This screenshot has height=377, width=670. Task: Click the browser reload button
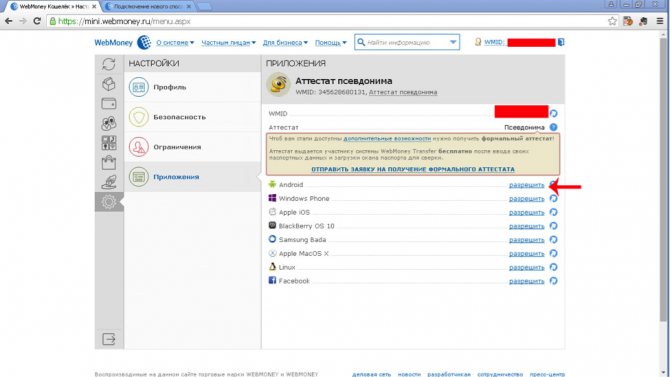(37, 21)
